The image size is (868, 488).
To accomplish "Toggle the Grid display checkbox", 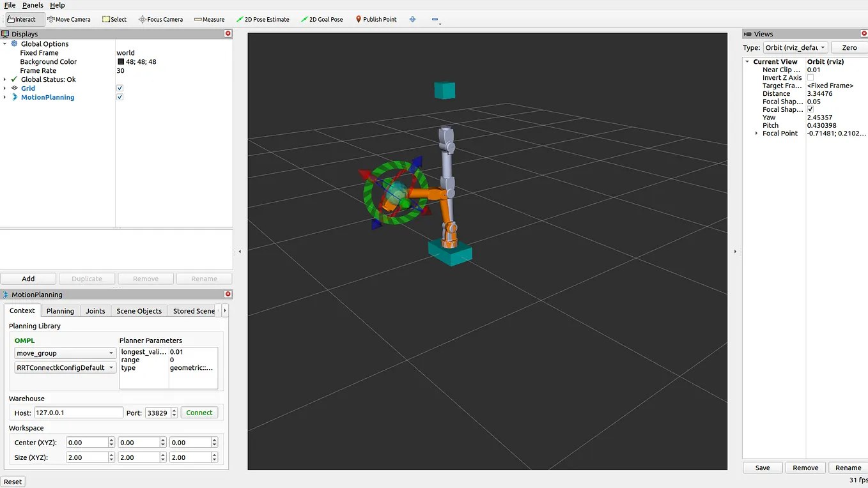I will 120,88.
